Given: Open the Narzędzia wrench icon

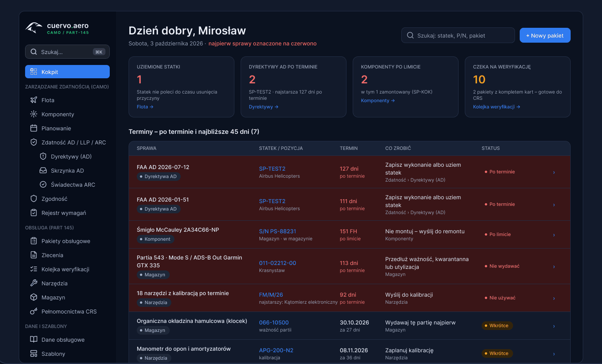Looking at the screenshot, I should tap(34, 283).
